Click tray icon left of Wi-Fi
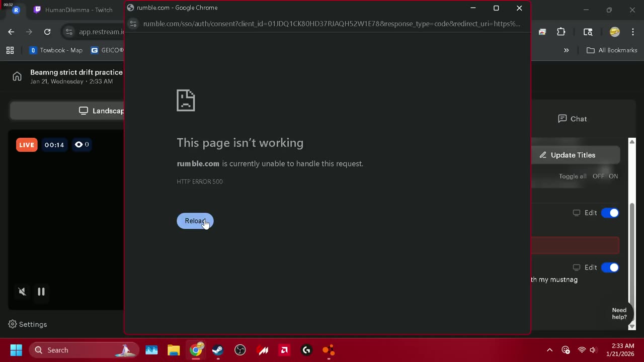 pyautogui.click(x=566, y=350)
